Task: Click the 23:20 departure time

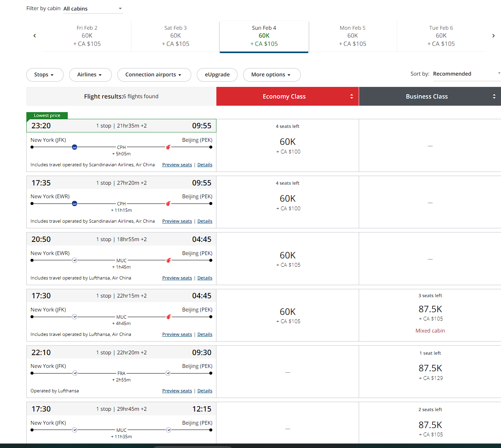Action: click(x=41, y=126)
